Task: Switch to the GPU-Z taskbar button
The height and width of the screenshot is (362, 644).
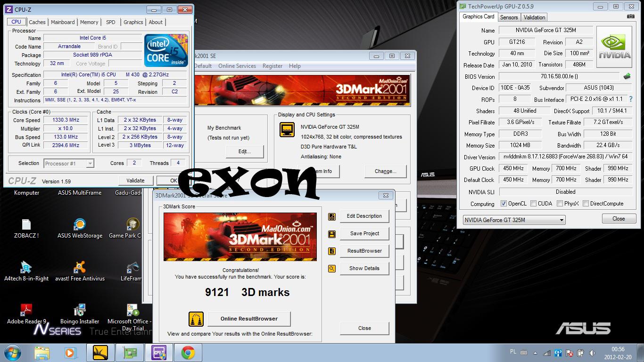Action: pyautogui.click(x=130, y=353)
